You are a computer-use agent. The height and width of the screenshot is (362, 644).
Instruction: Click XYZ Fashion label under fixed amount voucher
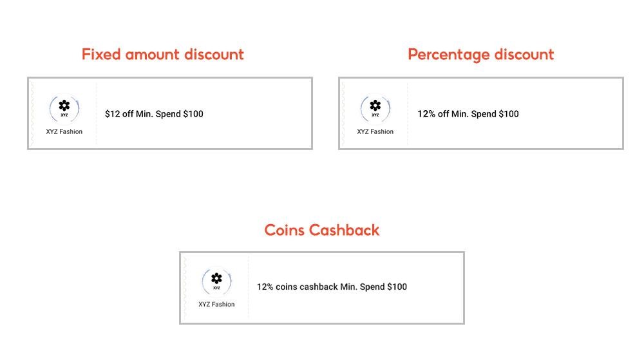64,131
